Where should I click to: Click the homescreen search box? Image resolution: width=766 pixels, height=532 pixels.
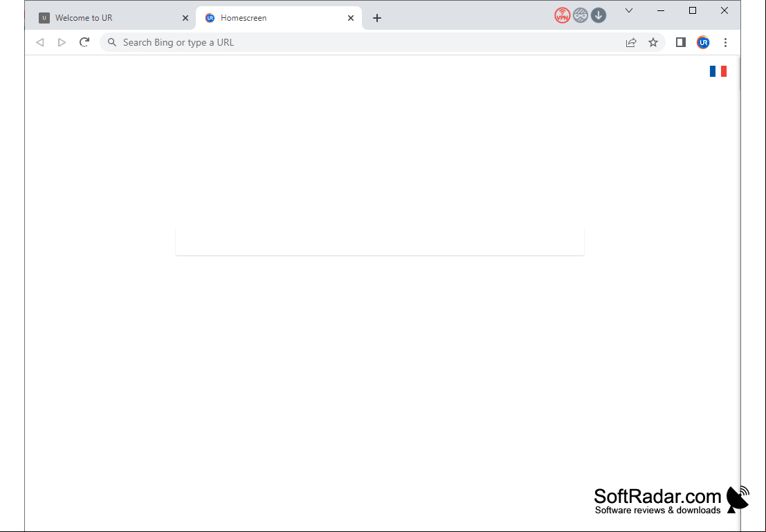coord(380,241)
